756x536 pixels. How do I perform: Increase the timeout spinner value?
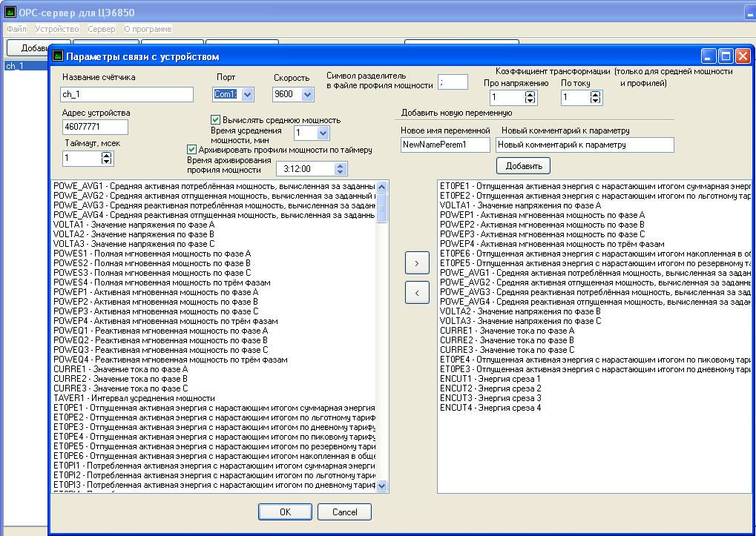click(x=107, y=155)
